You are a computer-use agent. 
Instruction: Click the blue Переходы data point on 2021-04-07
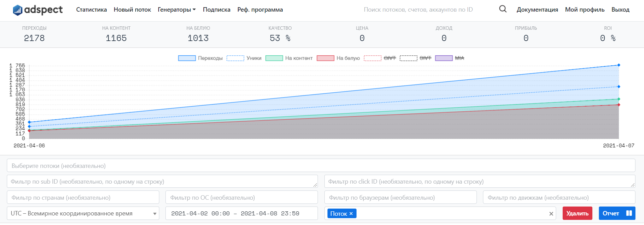click(619, 65)
